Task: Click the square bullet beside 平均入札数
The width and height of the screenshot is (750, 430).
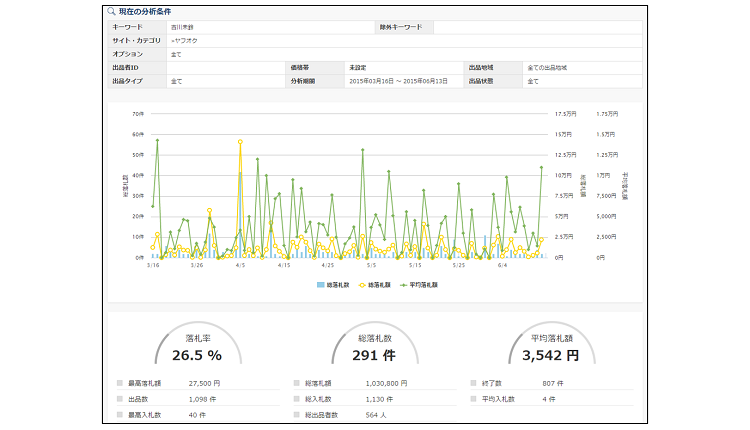Action: click(472, 397)
